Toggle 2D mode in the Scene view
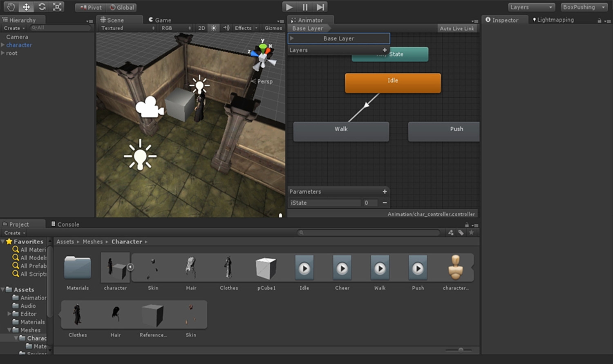The height and width of the screenshot is (364, 613). [201, 28]
